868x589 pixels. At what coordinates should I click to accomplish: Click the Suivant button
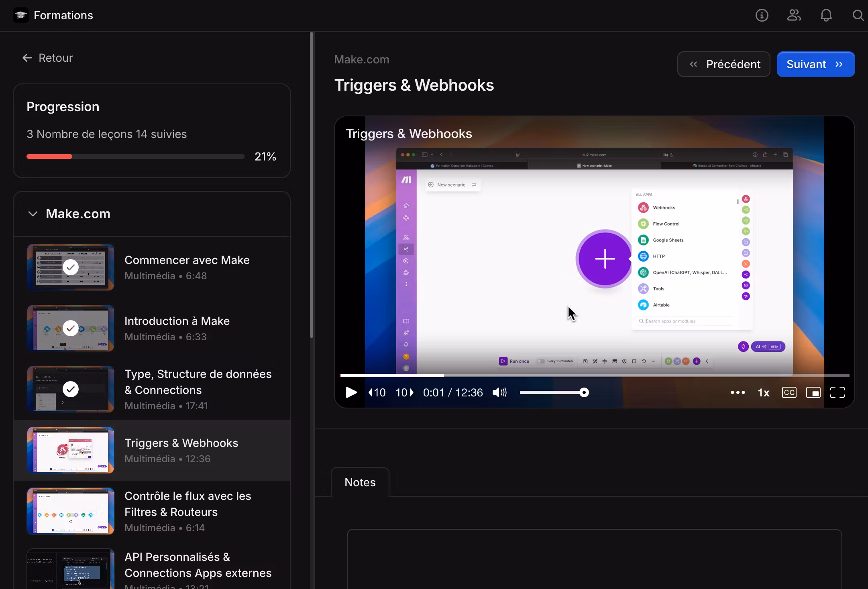(815, 64)
